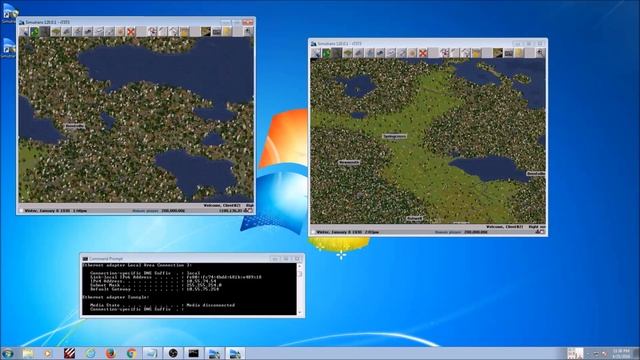The height and width of the screenshot is (360, 640).
Task: Click the town label in left Simutrans map
Action: [75, 126]
